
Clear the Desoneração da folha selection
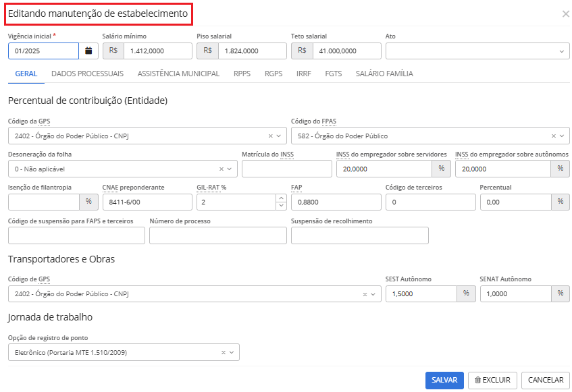click(x=221, y=169)
